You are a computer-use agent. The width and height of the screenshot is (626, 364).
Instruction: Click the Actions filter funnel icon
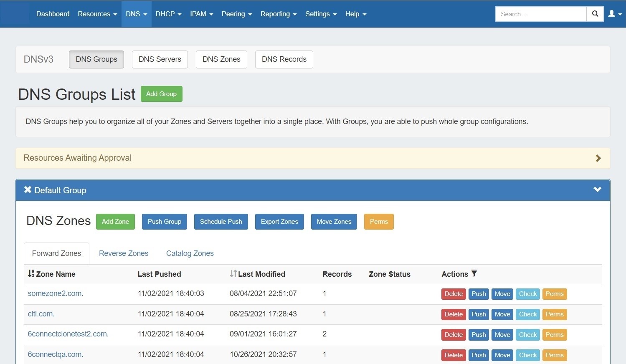474,273
